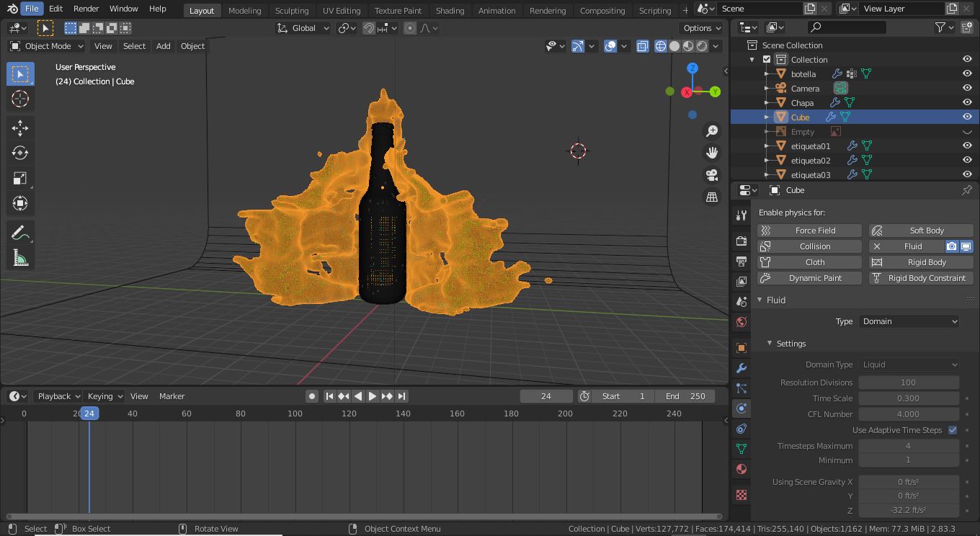Select the Move tool
This screenshot has width=980, height=536.
pyautogui.click(x=20, y=128)
